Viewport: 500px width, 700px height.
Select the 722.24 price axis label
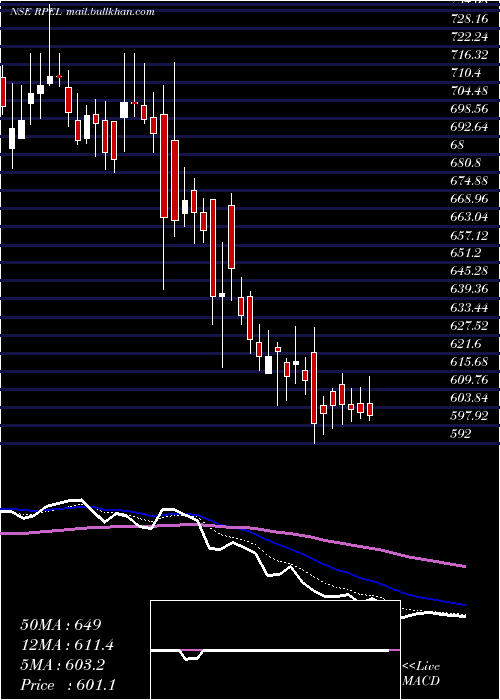(467, 37)
